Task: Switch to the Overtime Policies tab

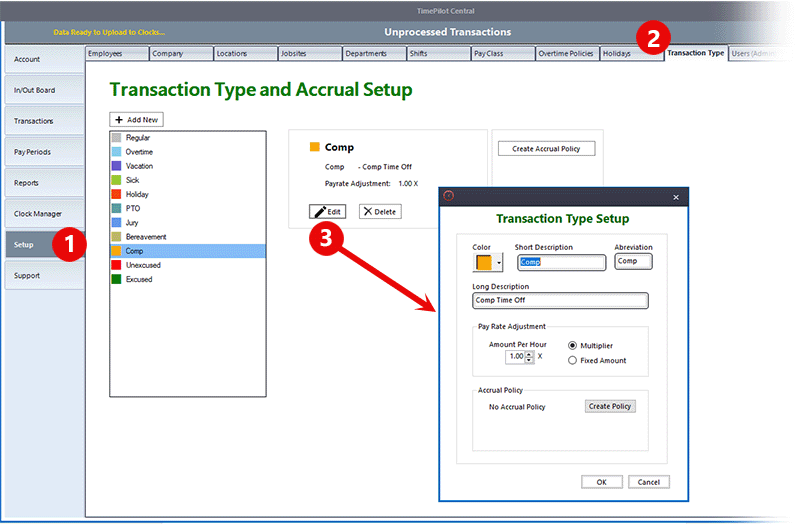Action: coord(566,54)
